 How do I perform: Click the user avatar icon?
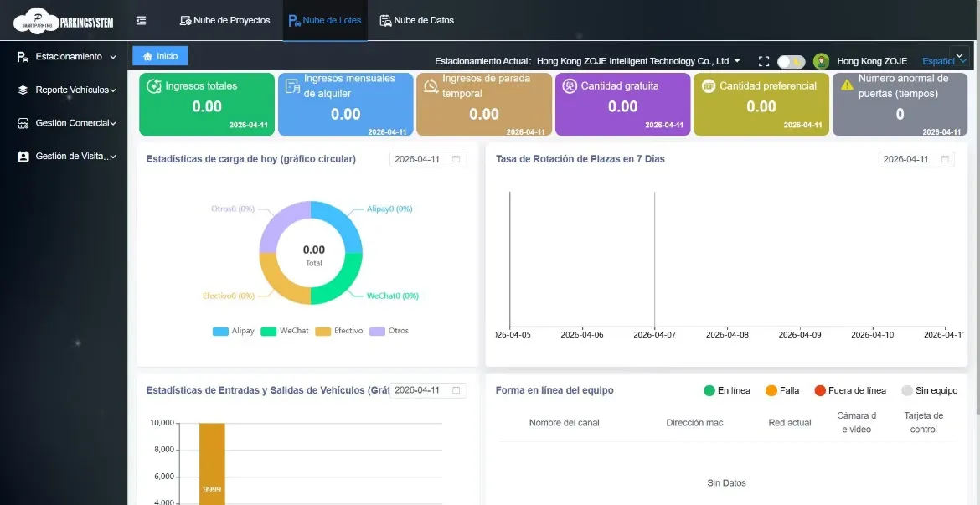click(822, 61)
